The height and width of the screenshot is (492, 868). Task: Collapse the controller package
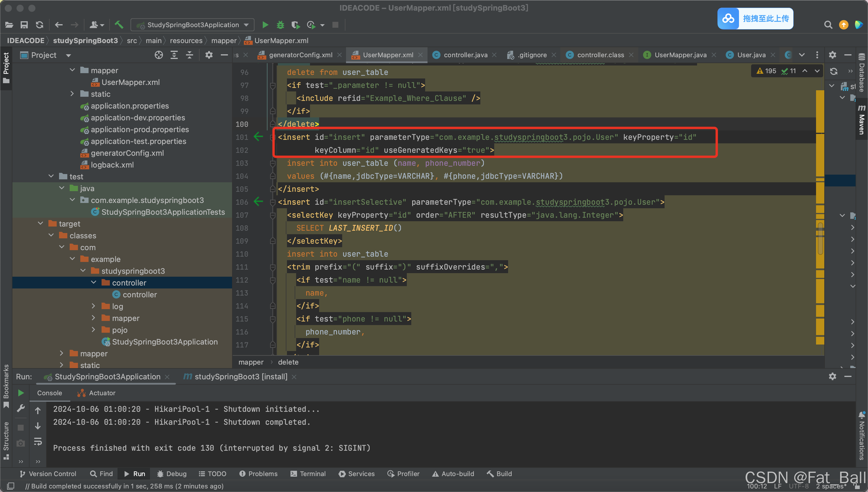pyautogui.click(x=94, y=283)
